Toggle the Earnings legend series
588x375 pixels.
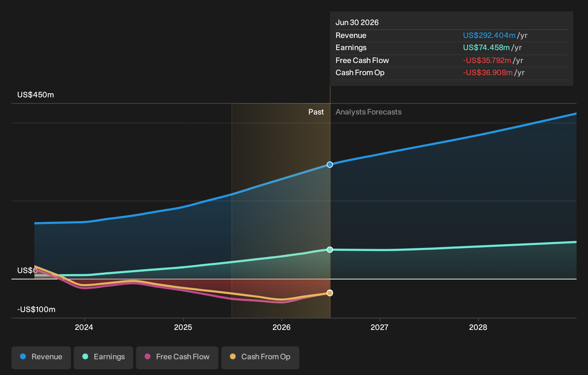[x=103, y=357]
